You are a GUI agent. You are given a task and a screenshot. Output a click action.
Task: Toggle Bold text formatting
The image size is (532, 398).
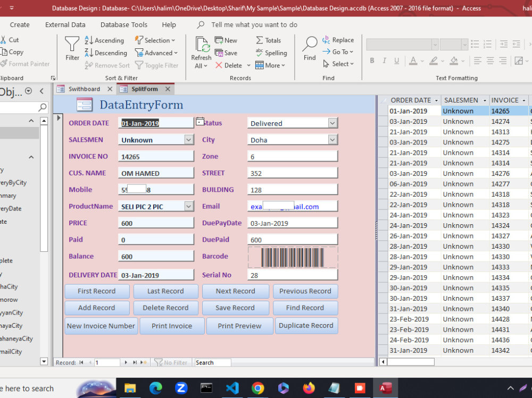point(372,61)
